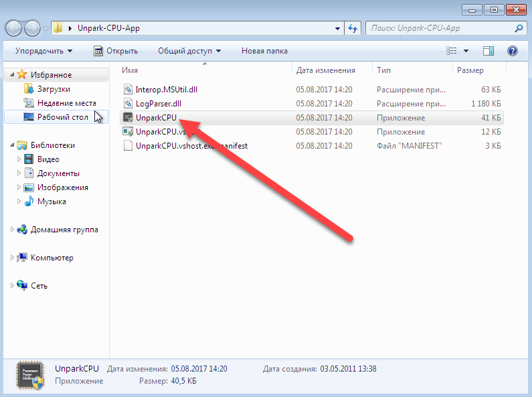
Task: Select the Interop.MSUtil.dll file icon
Action: [x=128, y=89]
